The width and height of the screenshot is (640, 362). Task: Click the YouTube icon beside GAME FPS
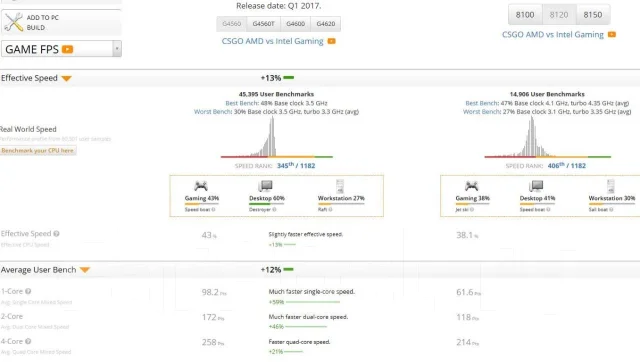(x=67, y=49)
